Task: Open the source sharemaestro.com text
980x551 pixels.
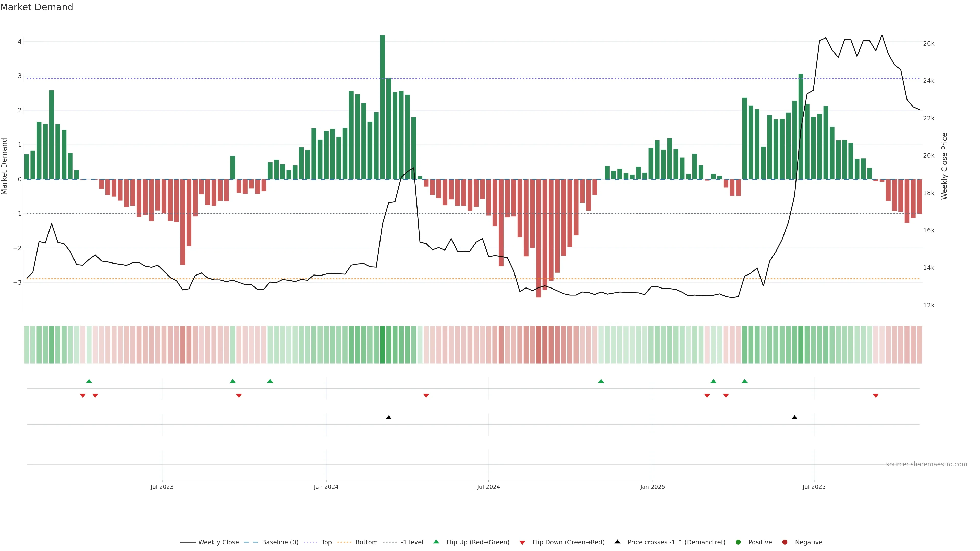Action: 926,464
